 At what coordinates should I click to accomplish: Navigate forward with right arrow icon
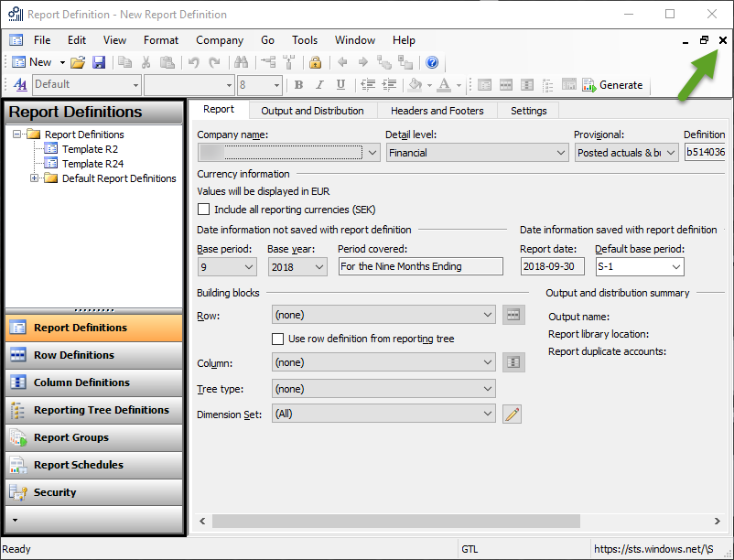click(x=362, y=62)
